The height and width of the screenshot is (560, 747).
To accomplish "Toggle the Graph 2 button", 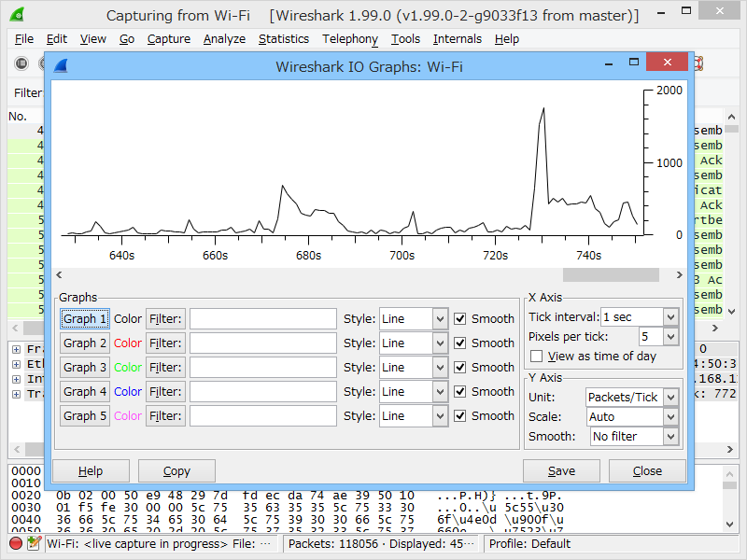I will 85,343.
